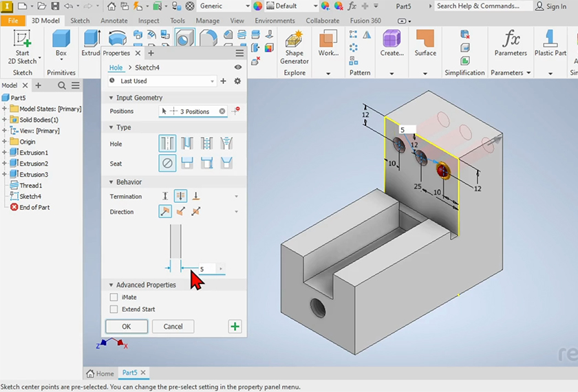
Task: Toggle the sketch visibility eye icon
Action: tap(238, 67)
